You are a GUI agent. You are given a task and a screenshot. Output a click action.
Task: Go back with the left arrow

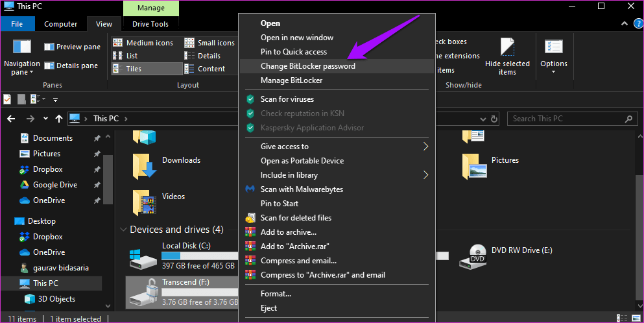click(x=11, y=119)
